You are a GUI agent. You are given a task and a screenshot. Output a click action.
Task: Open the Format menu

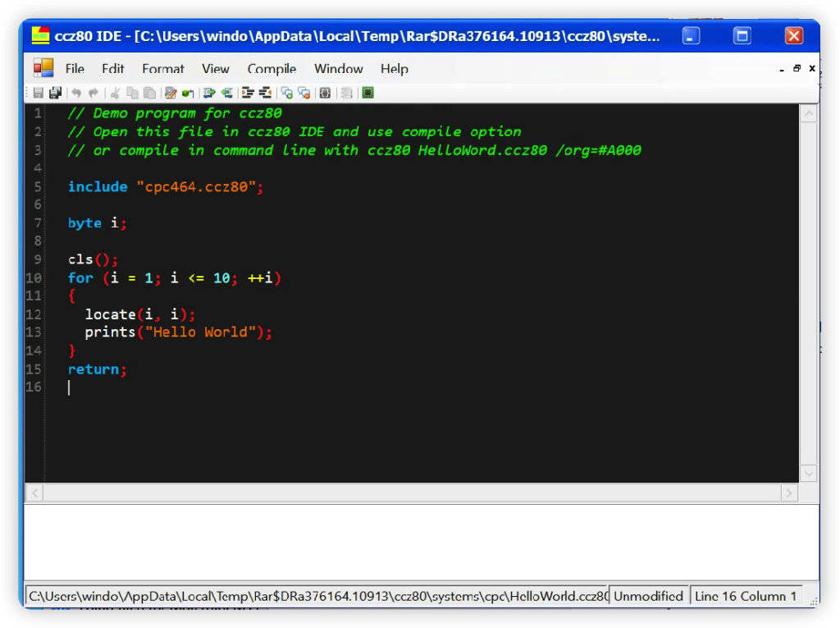click(163, 69)
